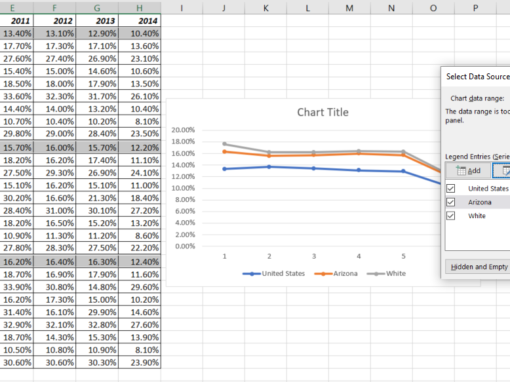Select cell containing 29.30%
510x382 pixels.
(55, 173)
